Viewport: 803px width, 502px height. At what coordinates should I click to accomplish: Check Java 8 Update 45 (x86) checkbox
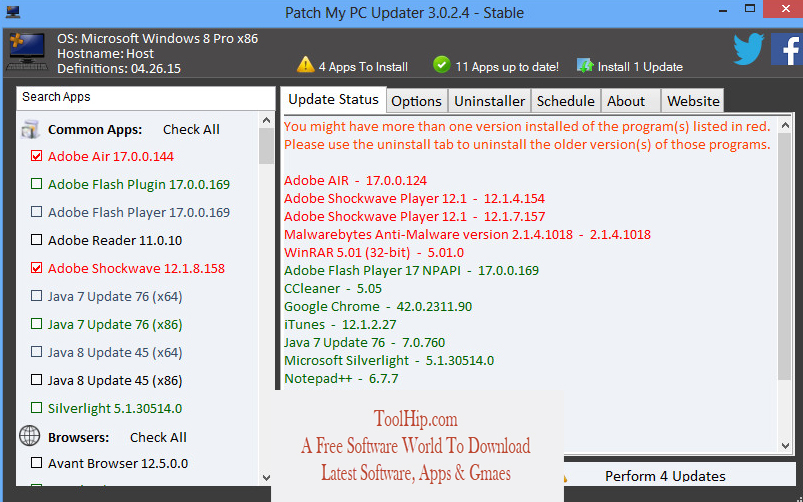coord(36,380)
